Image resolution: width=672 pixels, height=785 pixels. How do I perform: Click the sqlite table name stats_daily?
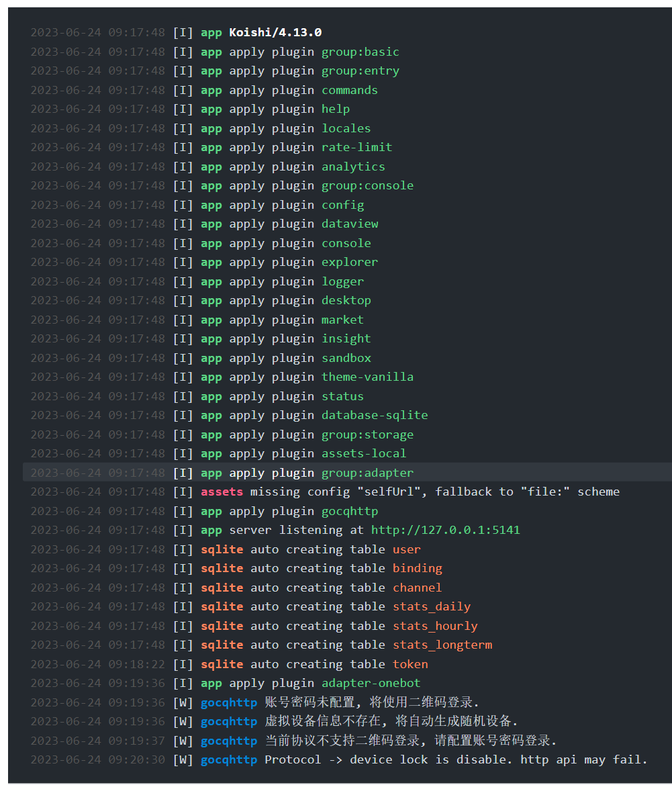coord(431,607)
